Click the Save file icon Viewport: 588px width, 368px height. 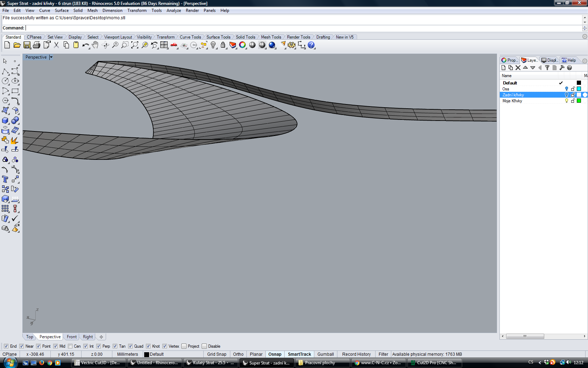coord(27,45)
